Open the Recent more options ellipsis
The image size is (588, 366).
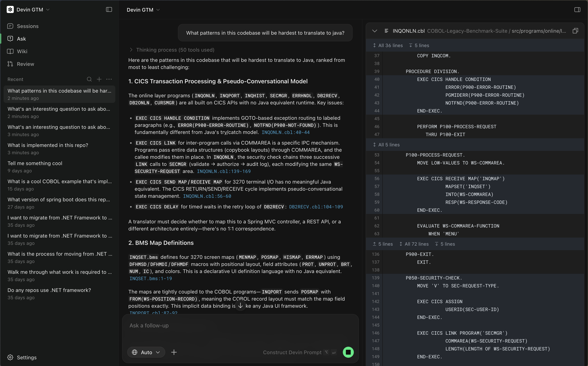109,79
